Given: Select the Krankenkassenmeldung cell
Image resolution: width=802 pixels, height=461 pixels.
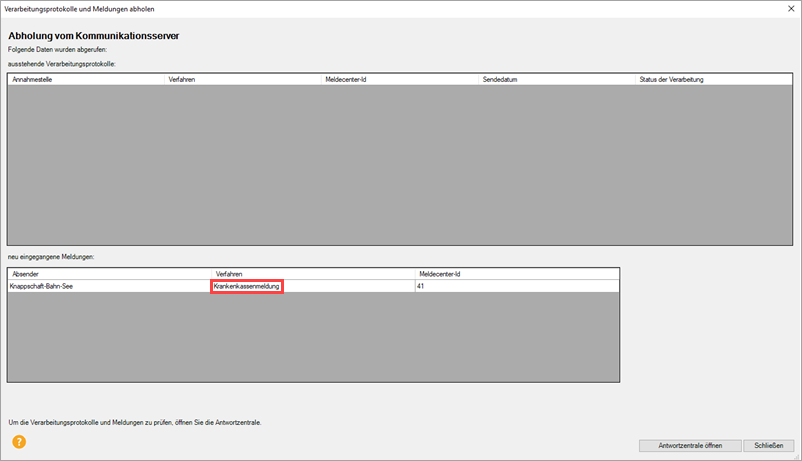Looking at the screenshot, I should pos(247,286).
